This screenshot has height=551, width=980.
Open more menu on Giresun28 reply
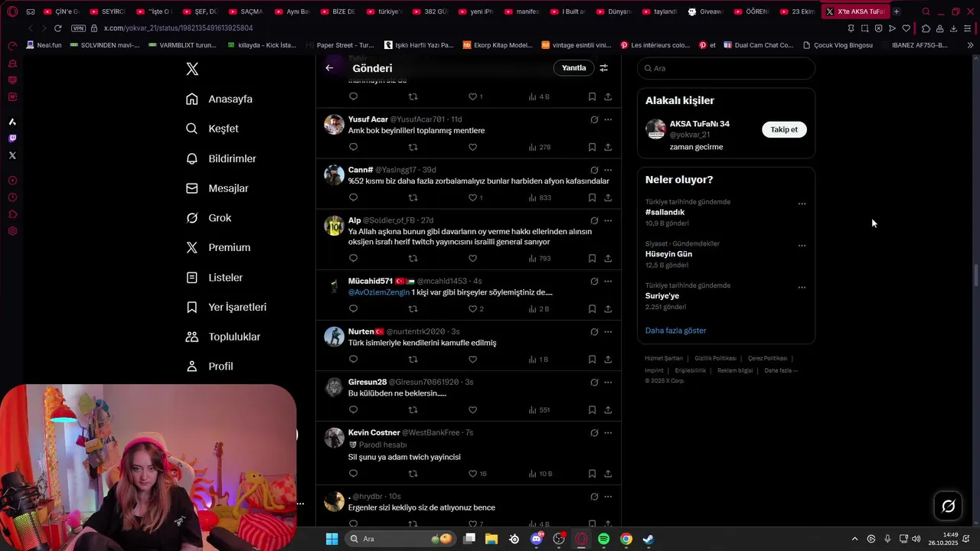(x=608, y=383)
